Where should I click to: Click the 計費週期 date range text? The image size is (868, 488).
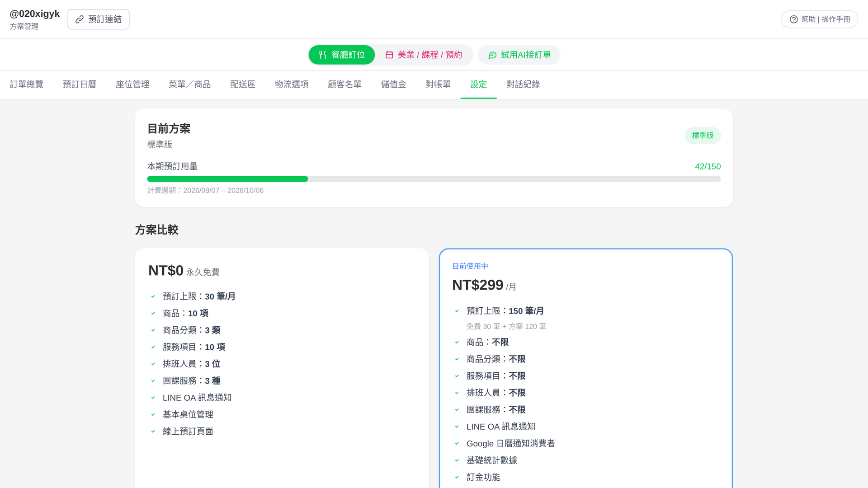pos(205,191)
